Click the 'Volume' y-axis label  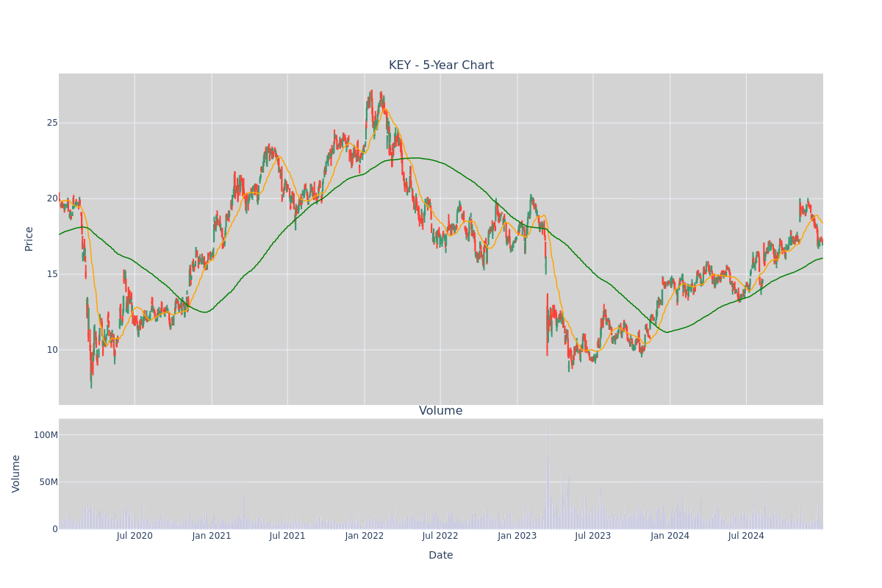16,473
